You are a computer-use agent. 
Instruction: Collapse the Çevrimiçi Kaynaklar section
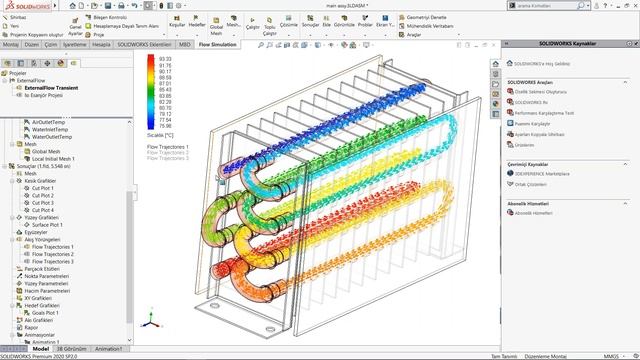[x=625, y=164]
